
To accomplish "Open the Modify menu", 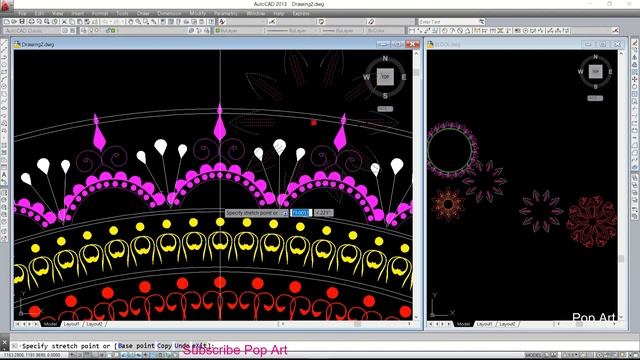I will 198,13.
